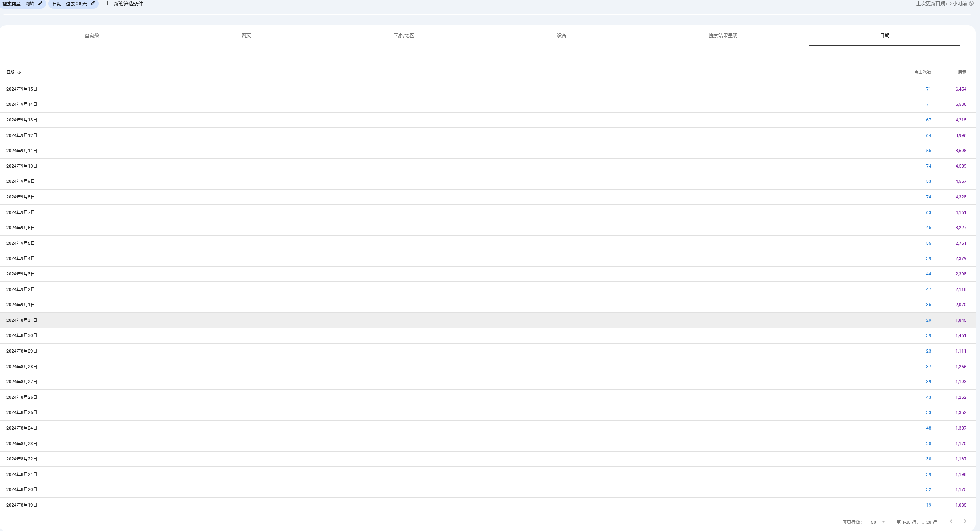Click impressions value 3,996
Image resolution: width=980 pixels, height=531 pixels.
pyautogui.click(x=961, y=135)
